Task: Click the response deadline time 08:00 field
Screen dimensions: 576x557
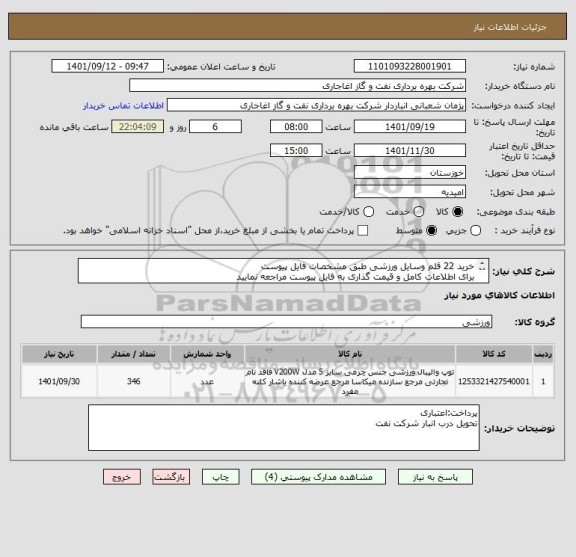Action: coord(296,127)
